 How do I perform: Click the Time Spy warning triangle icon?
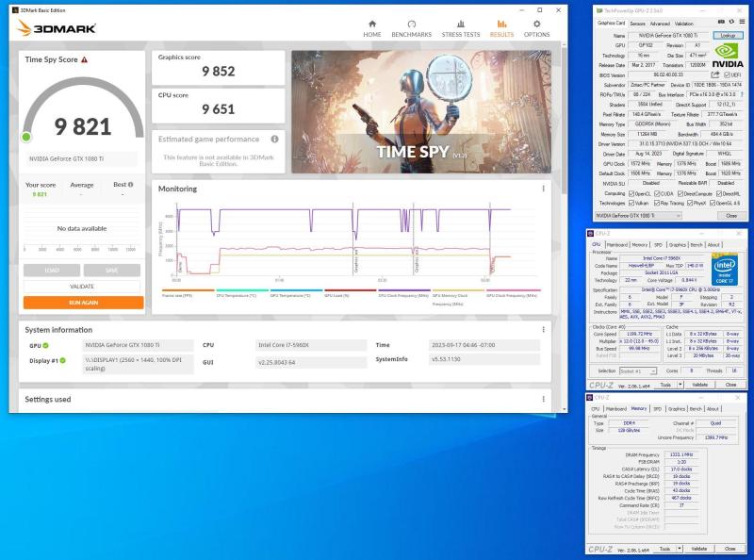tap(84, 59)
